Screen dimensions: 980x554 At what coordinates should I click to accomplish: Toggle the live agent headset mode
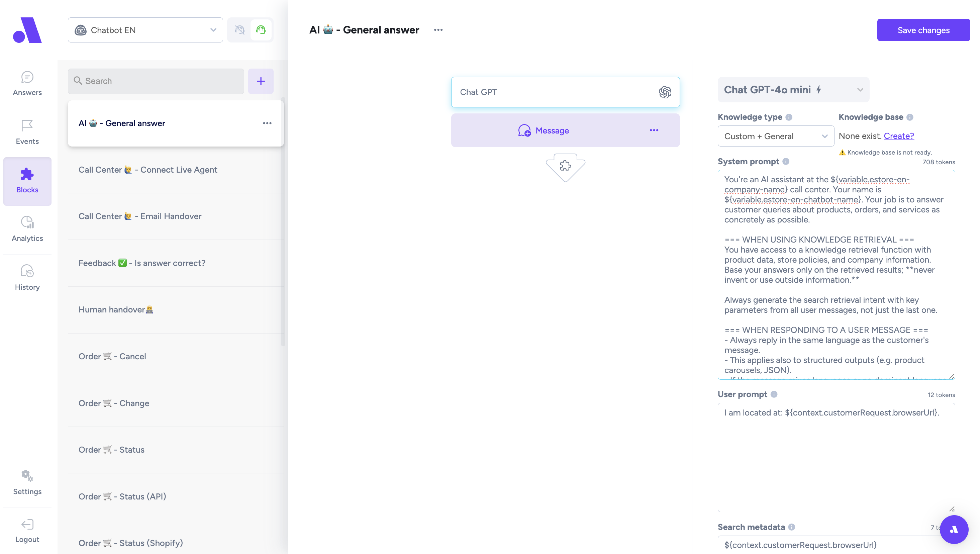click(x=261, y=30)
